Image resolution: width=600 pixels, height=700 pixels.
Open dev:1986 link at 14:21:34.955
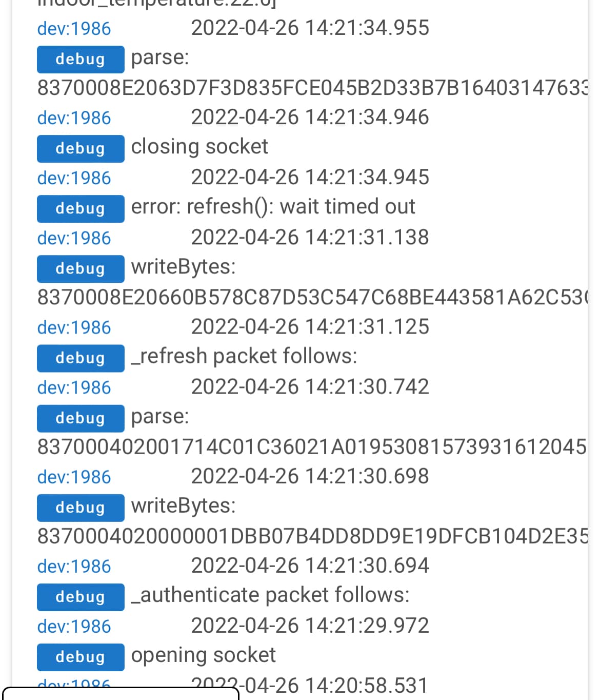(x=74, y=29)
